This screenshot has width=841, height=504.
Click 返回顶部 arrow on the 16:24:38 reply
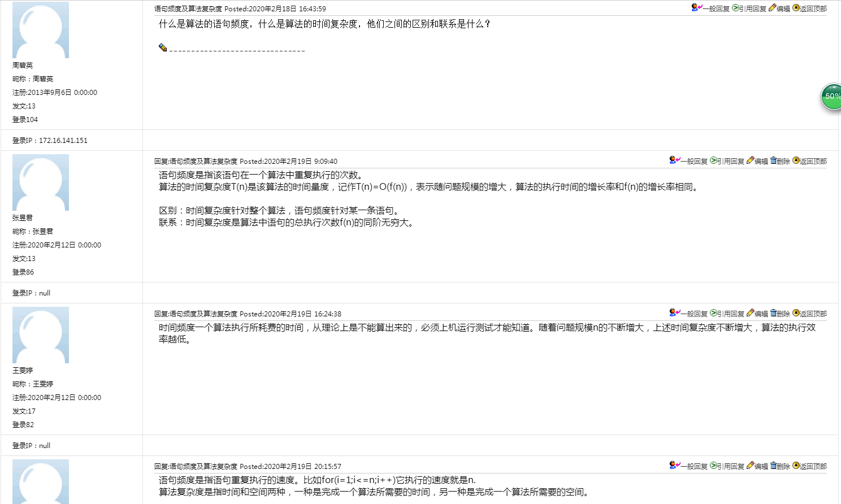click(x=796, y=313)
